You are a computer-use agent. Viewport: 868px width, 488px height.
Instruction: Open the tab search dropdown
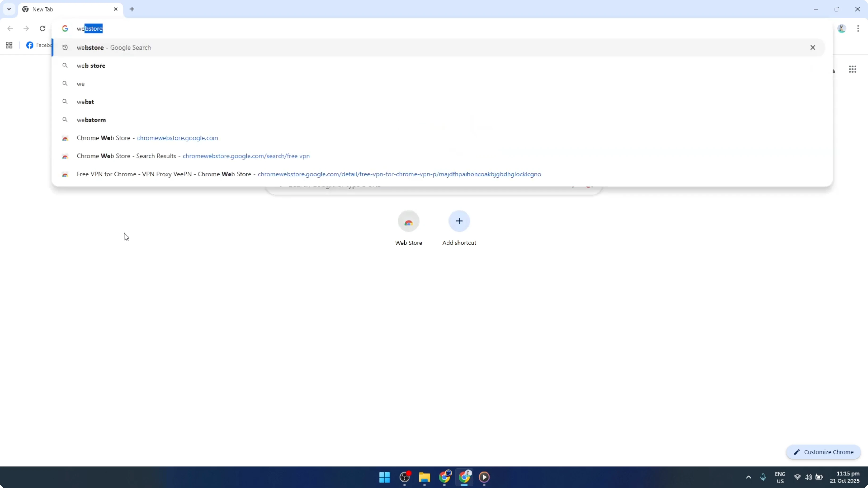pos(9,9)
